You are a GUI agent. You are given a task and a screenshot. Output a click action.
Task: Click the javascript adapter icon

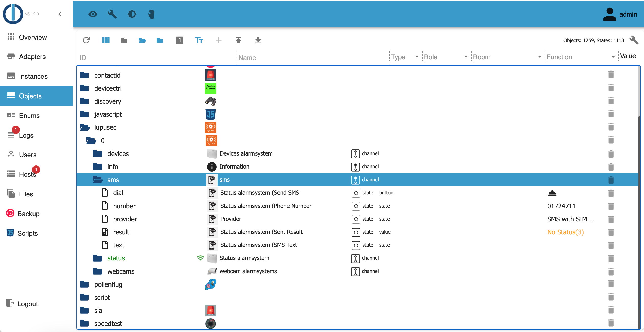click(x=211, y=114)
